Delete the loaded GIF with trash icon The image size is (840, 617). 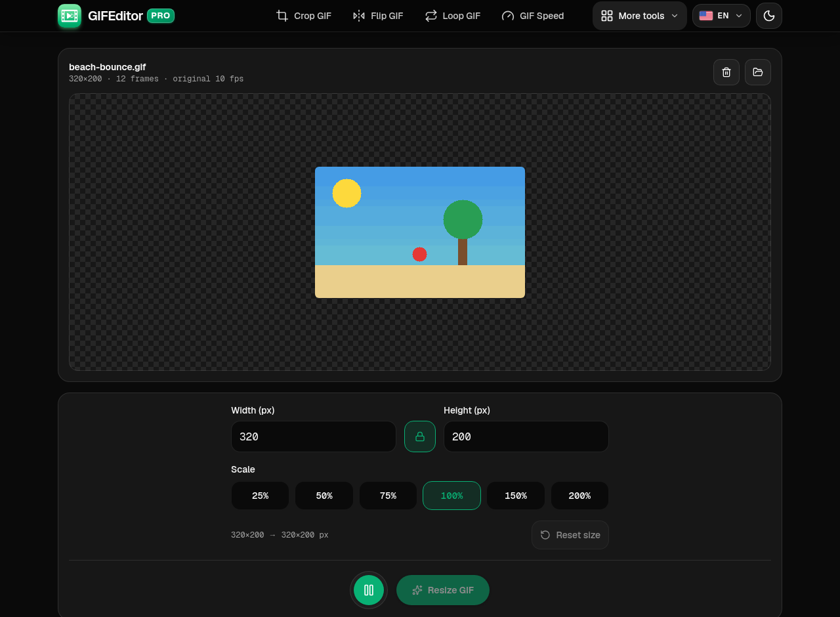(726, 72)
